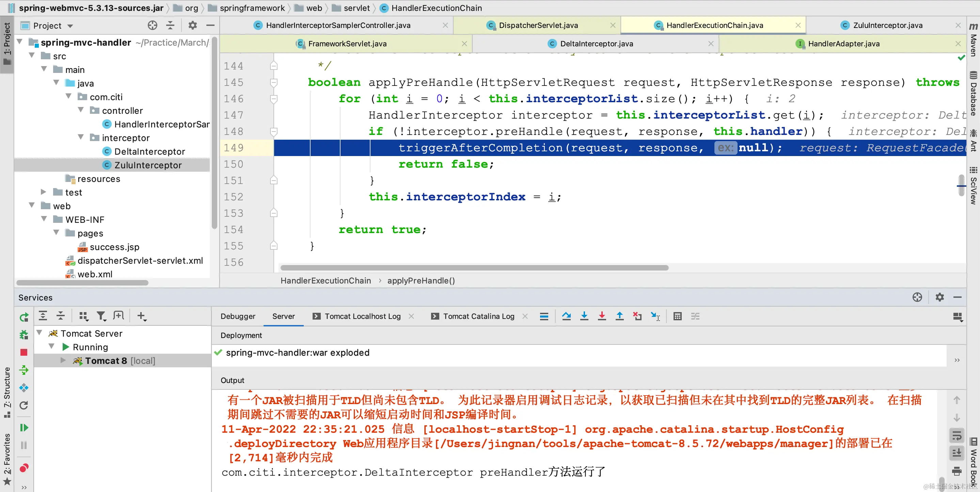The height and width of the screenshot is (492, 980).
Task: Click the grey refresh icon in Services sidebar
Action: [x=23, y=405]
